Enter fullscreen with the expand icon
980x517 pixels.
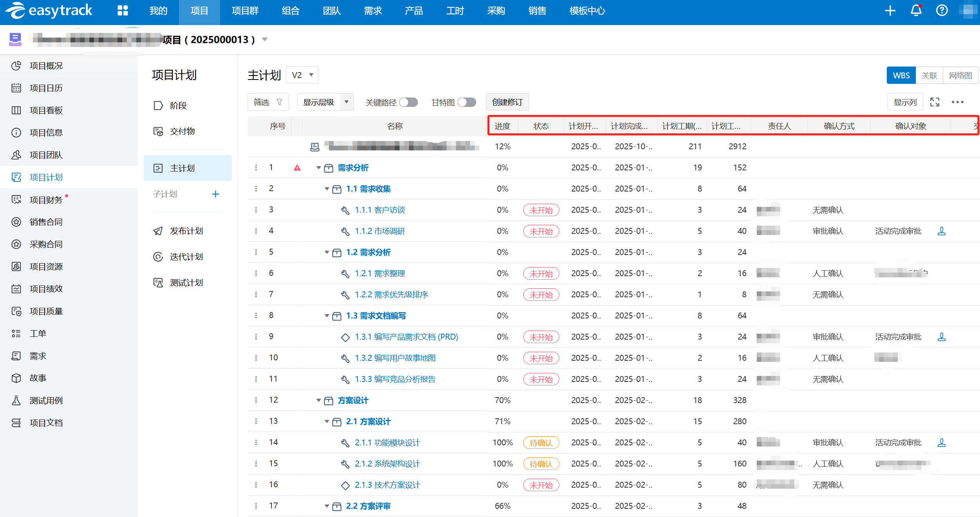[x=935, y=102]
